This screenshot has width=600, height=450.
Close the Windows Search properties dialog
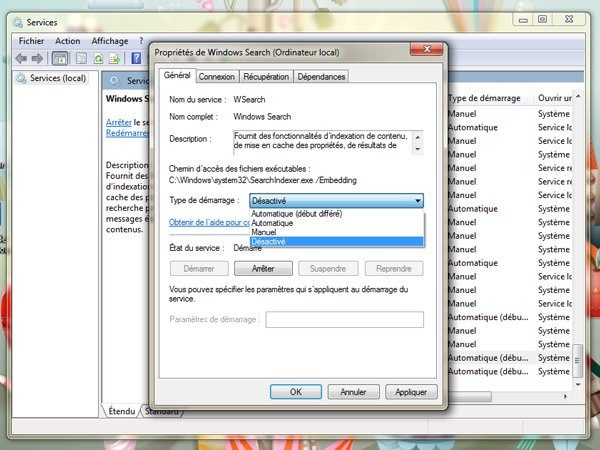pos(427,49)
